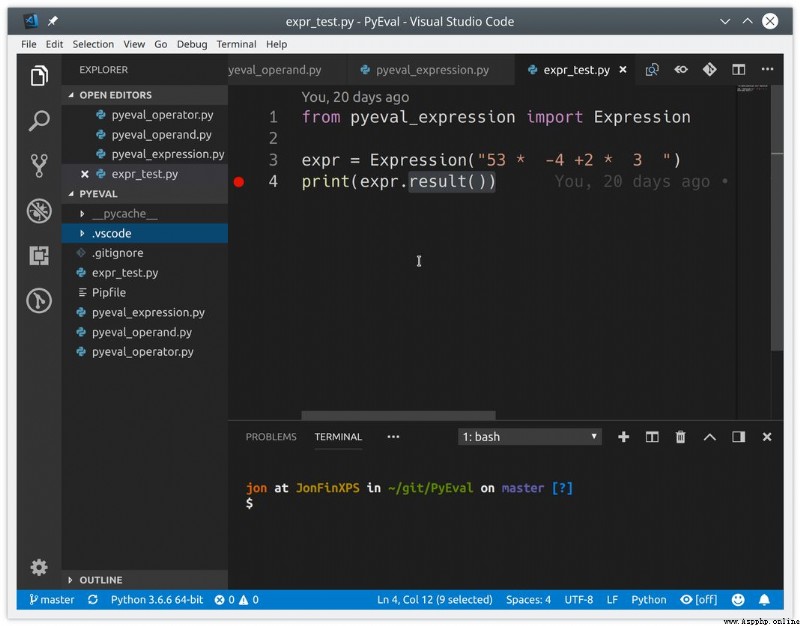The height and width of the screenshot is (626, 800).
Task: Switch to the pyeval_operand.py editor tab
Action: (288, 70)
